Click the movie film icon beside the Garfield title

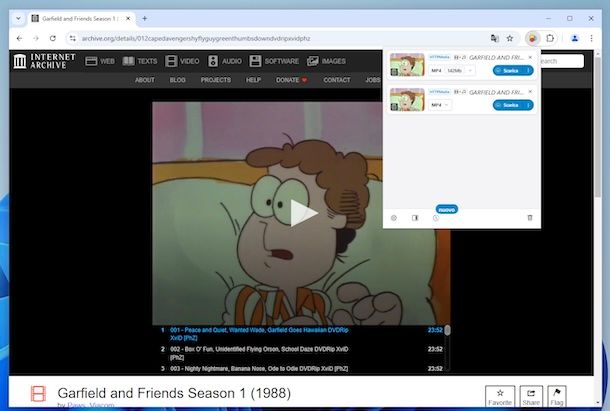(x=38, y=393)
